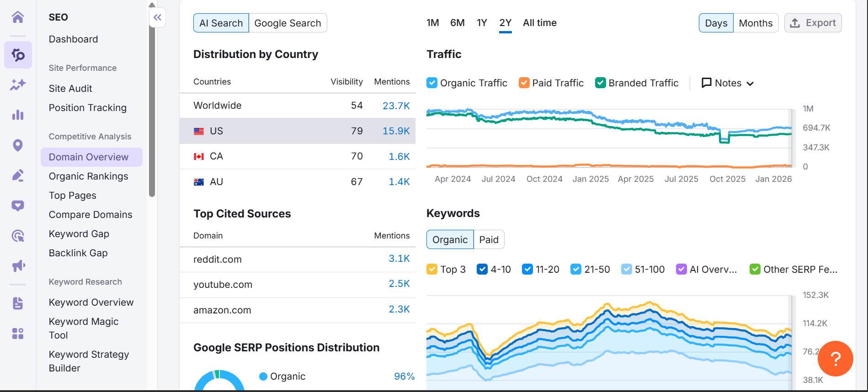868x392 pixels.
Task: Select 1M time range
Action: [x=433, y=23]
